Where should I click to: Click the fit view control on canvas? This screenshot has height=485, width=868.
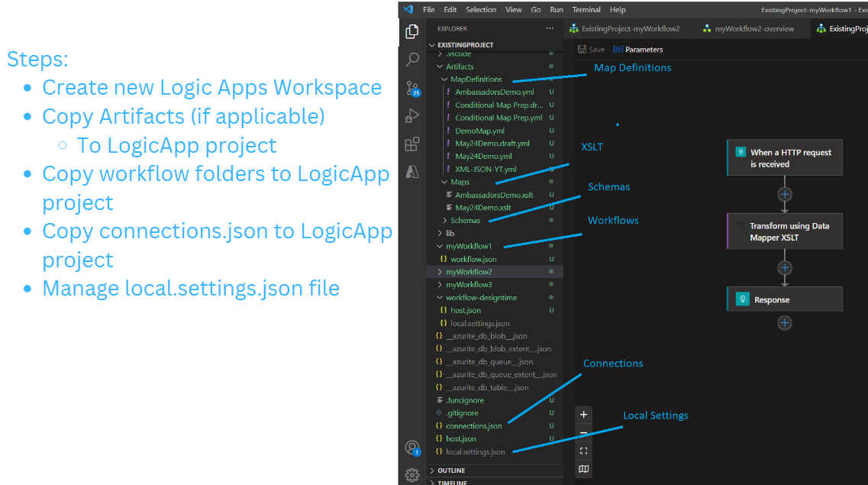pyautogui.click(x=583, y=451)
